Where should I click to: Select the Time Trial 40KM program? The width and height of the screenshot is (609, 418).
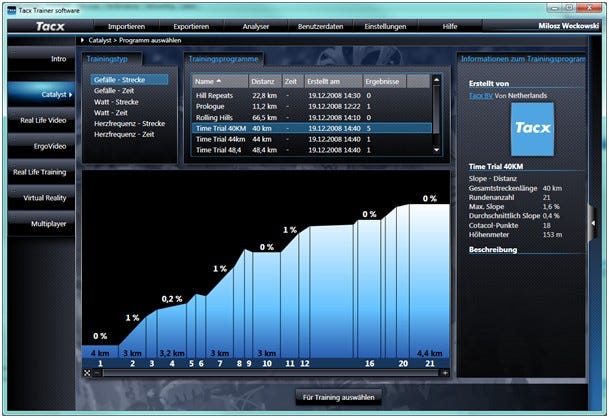[312, 128]
